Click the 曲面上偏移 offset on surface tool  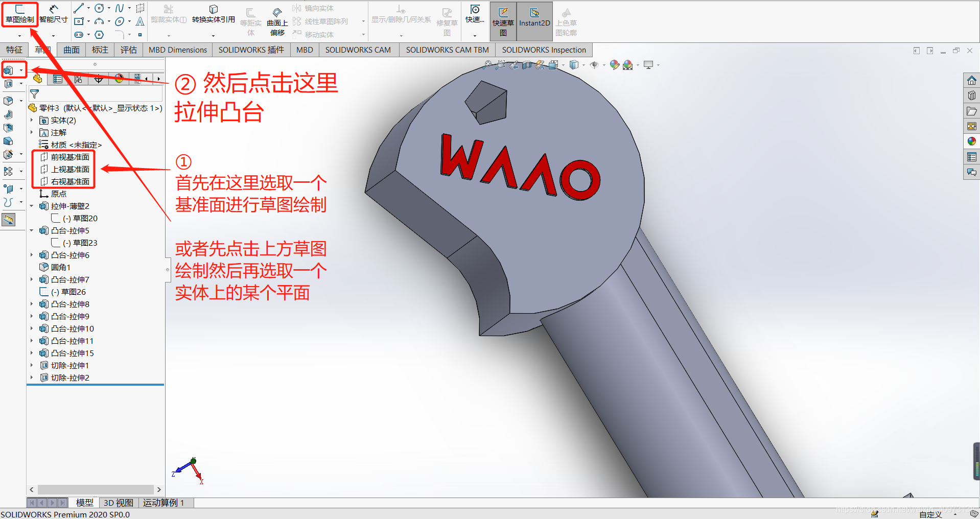pyautogui.click(x=277, y=21)
